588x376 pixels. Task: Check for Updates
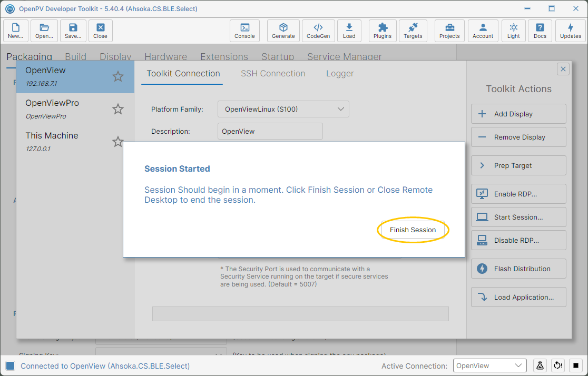click(571, 31)
